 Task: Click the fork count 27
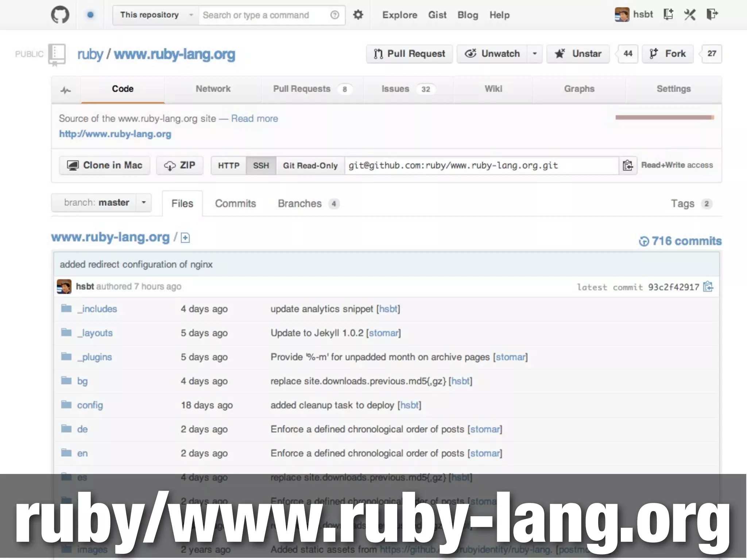[x=712, y=54]
